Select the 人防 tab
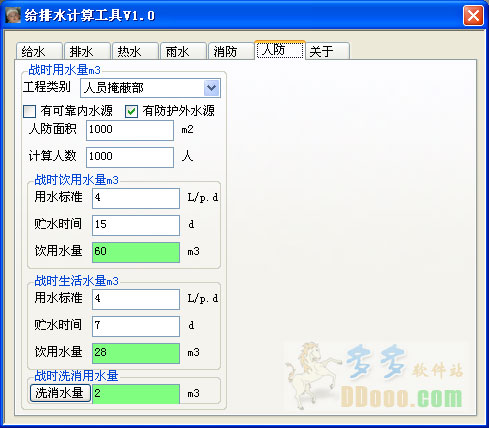 click(x=280, y=50)
